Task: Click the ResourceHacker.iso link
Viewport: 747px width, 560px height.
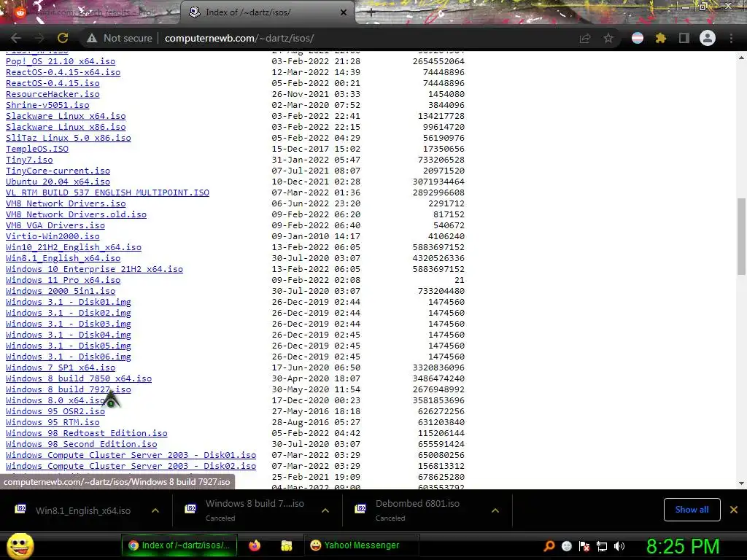Action: (53, 94)
